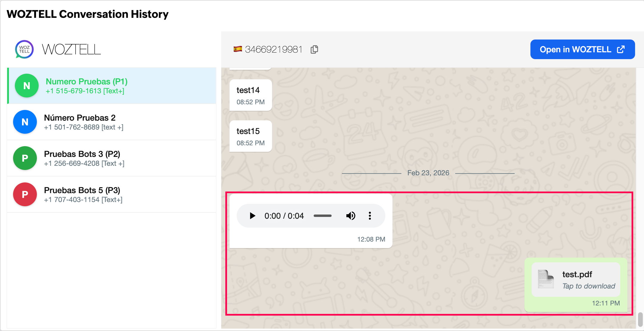Click the blue N avatar
This screenshot has width=644, height=331.
25,122
